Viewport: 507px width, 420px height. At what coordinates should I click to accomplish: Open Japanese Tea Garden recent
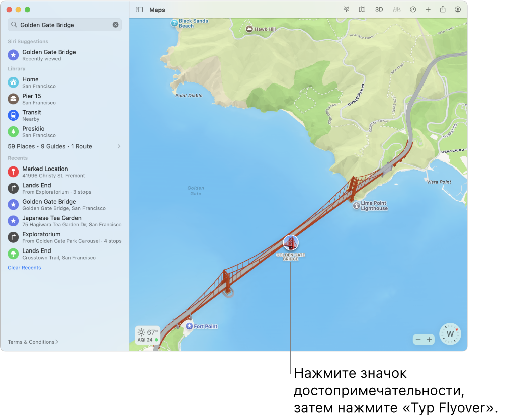pyautogui.click(x=65, y=221)
